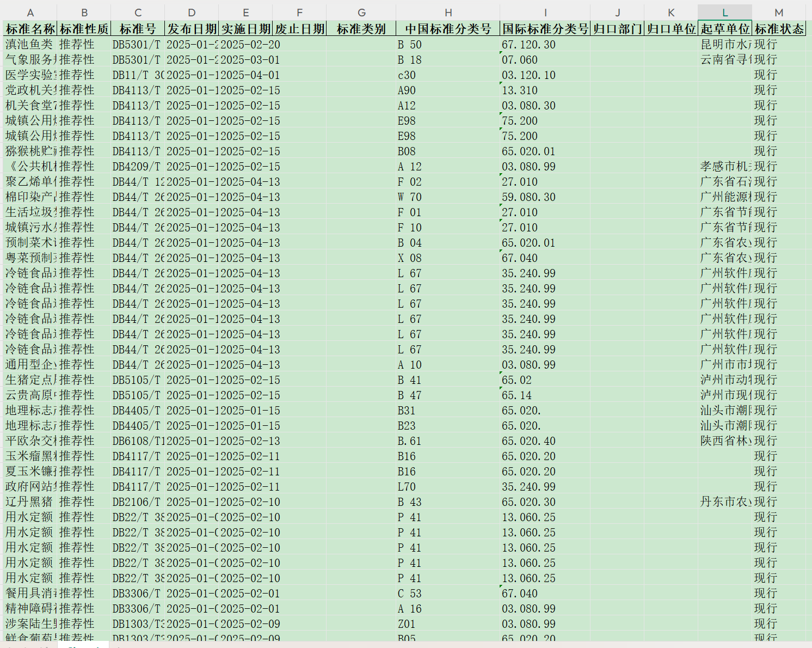This screenshot has width=812, height=648.
Task: Select the classification cell L70
Action: click(x=448, y=486)
